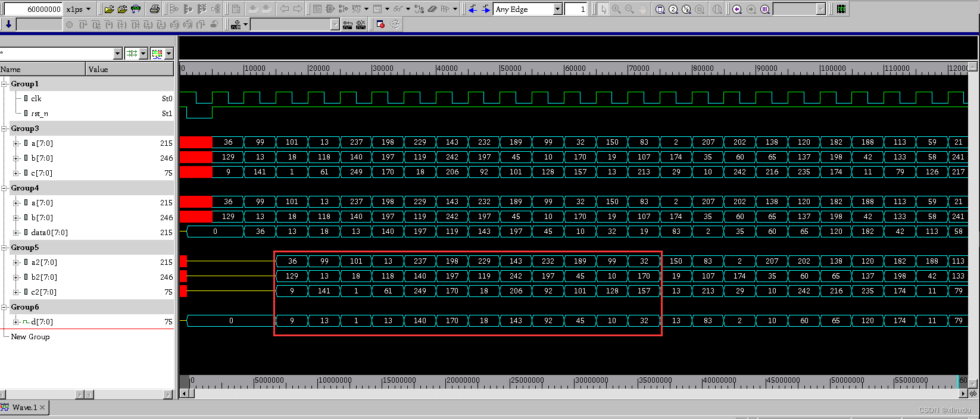Image resolution: width=980 pixels, height=419 pixels.
Task: Select the b2[7:0] signal row
Action: (87, 277)
